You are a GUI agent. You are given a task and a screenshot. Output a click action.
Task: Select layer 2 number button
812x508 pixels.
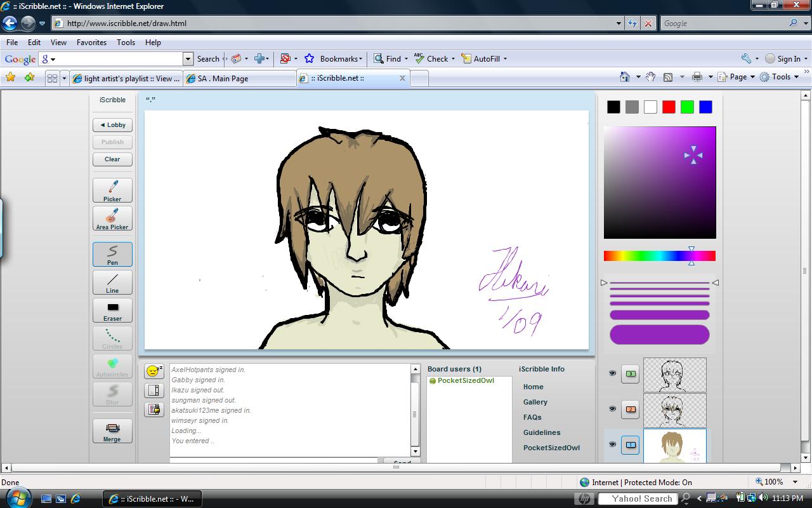click(631, 409)
